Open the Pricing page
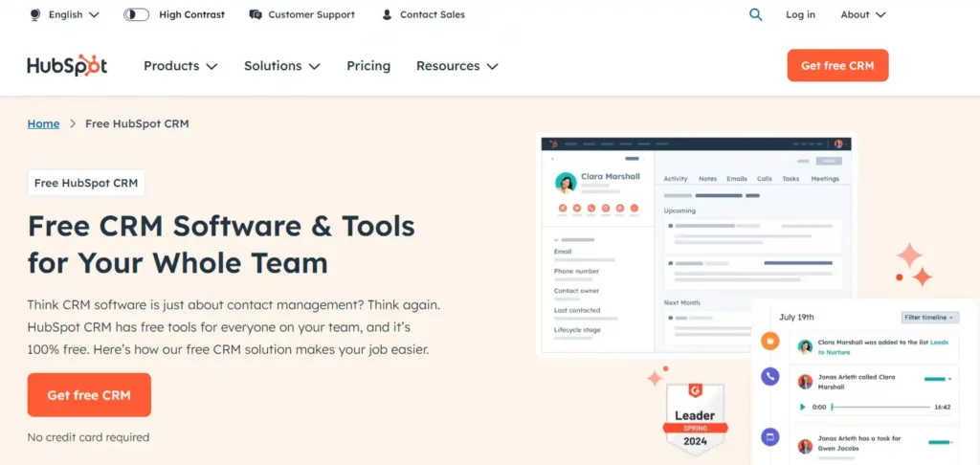The image size is (980, 465). point(368,66)
